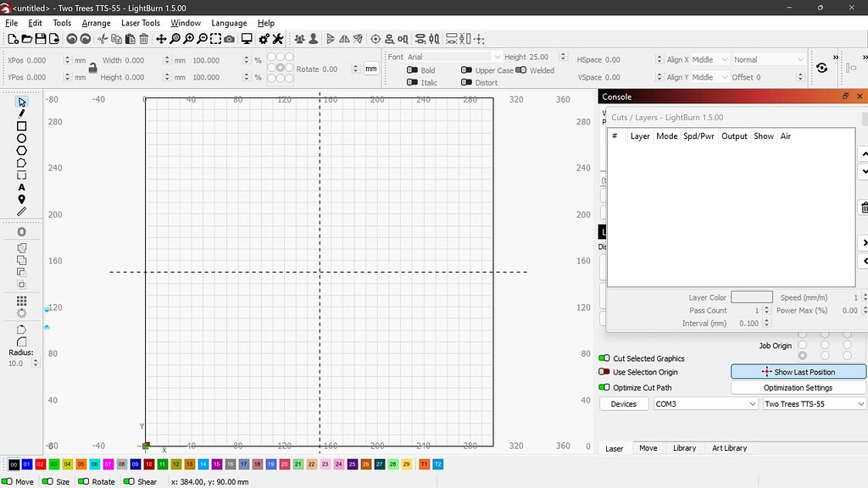Open the laser Preview window icon
The width and height of the screenshot is (868, 488).
[x=247, y=38]
